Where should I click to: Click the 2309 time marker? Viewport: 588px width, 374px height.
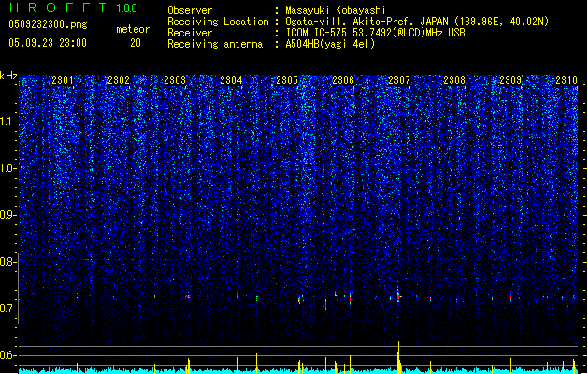(510, 80)
